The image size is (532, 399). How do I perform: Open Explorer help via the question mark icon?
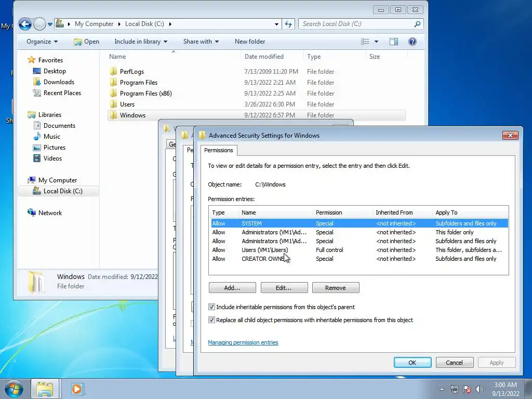click(412, 42)
